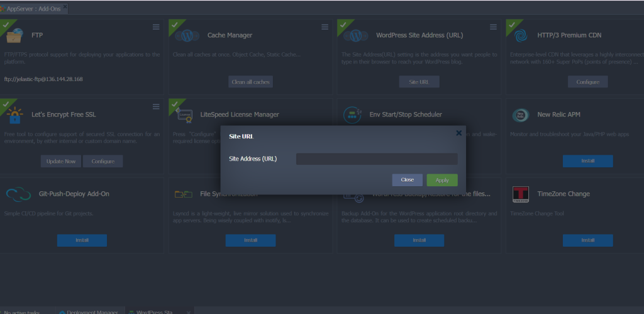The image size is (644, 314).
Task: Click Update Now for Let's Encrypt SSL
Action: click(61, 161)
